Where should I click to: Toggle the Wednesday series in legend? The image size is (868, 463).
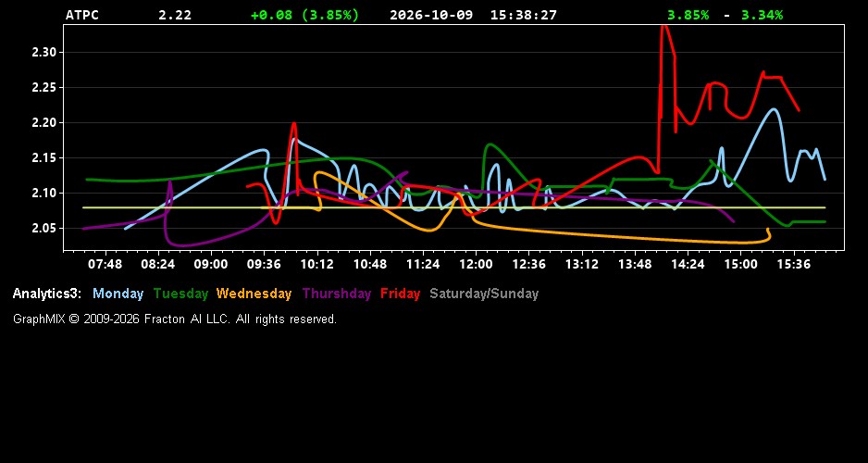[254, 294]
